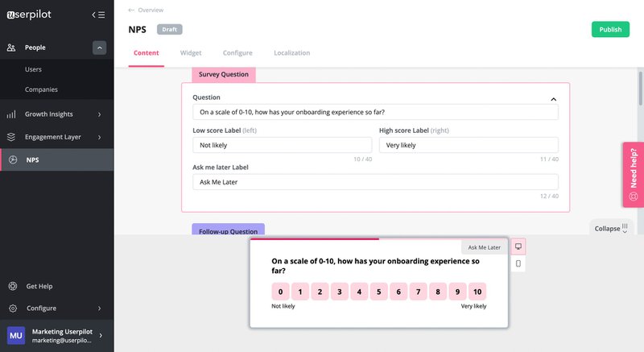Open the Localization tab

click(291, 53)
